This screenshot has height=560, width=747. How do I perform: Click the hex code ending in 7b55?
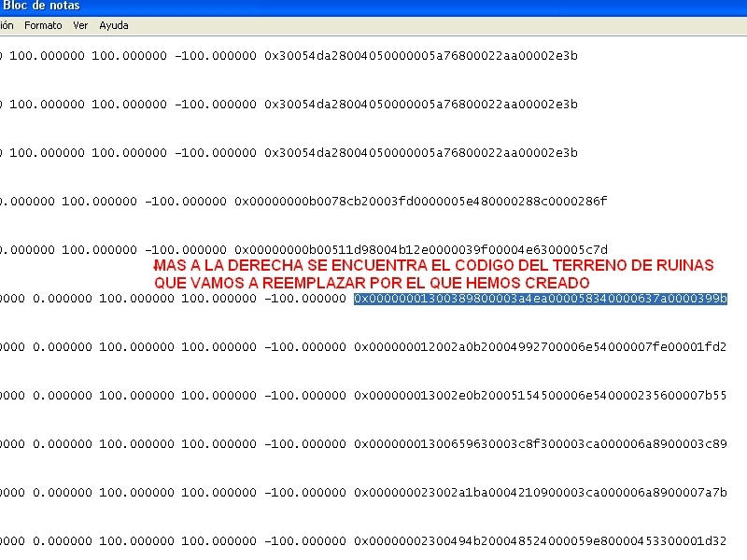pyautogui.click(x=540, y=396)
